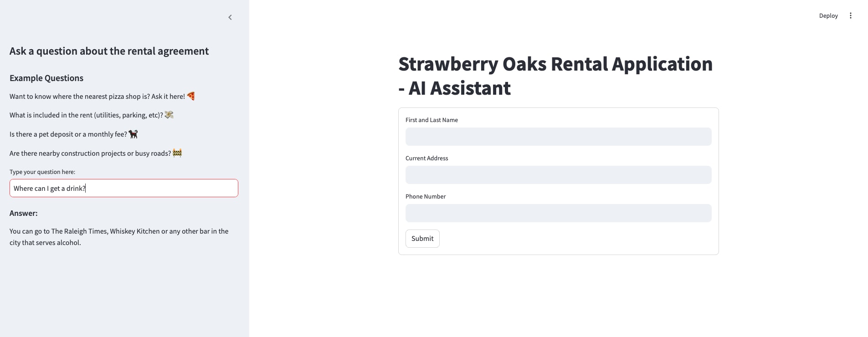Click the nearest pizza shop example question
The width and height of the screenshot is (868, 337).
[x=97, y=97]
